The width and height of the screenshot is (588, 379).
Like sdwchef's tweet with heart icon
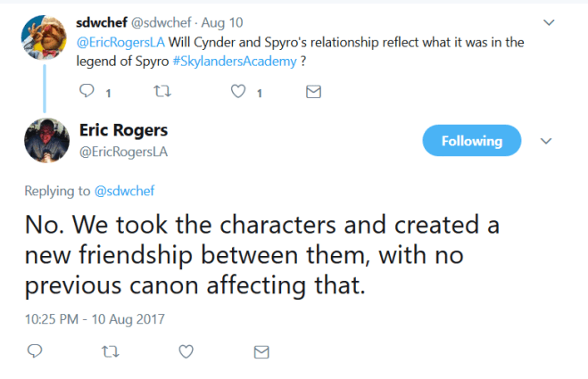(237, 92)
